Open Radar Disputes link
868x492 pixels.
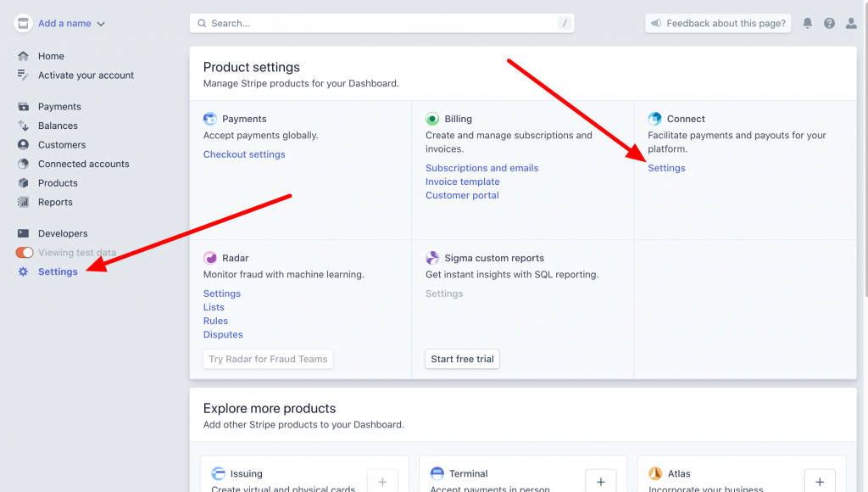coord(223,335)
